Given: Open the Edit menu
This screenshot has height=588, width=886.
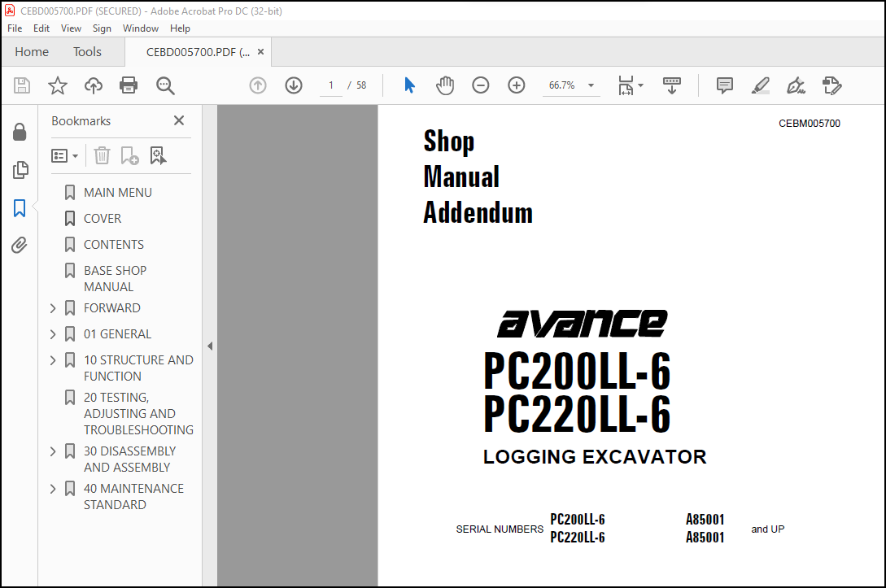Looking at the screenshot, I should pos(41,28).
